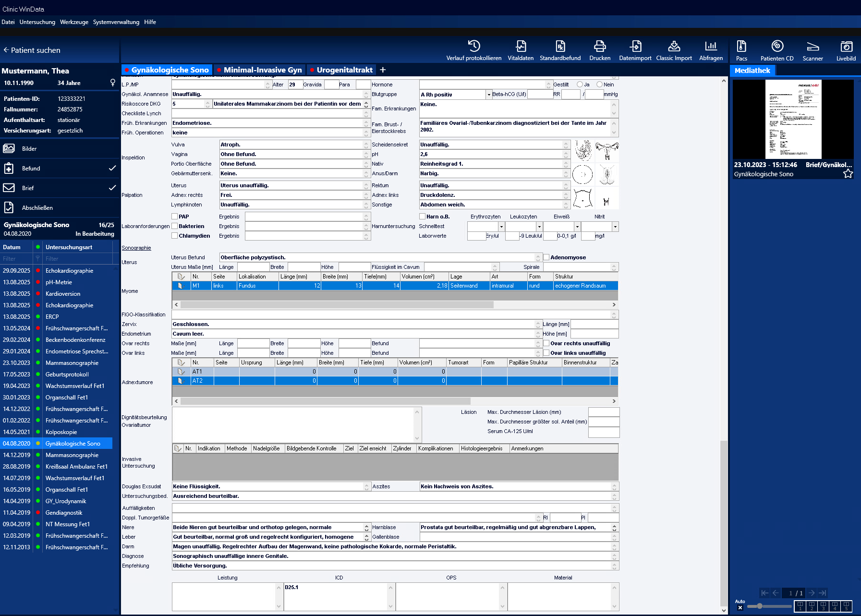Open Standardbefund from the toolbar
This screenshot has height=616, width=861.
pyautogui.click(x=560, y=46)
